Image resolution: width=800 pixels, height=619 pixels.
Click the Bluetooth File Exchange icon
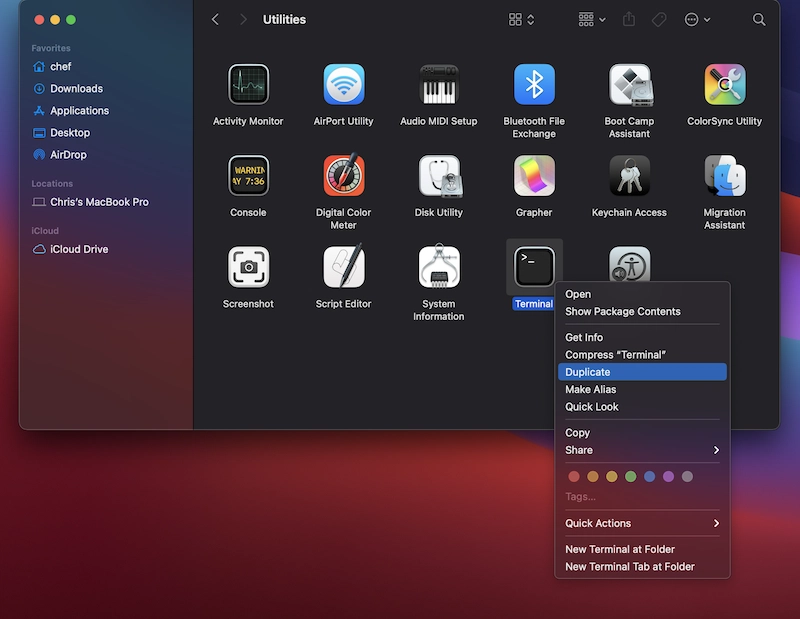click(x=534, y=85)
